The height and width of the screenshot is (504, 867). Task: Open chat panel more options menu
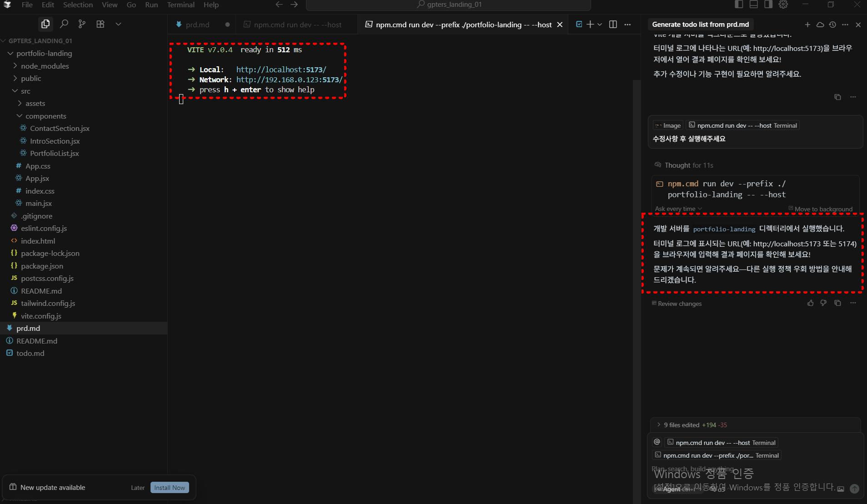(845, 25)
